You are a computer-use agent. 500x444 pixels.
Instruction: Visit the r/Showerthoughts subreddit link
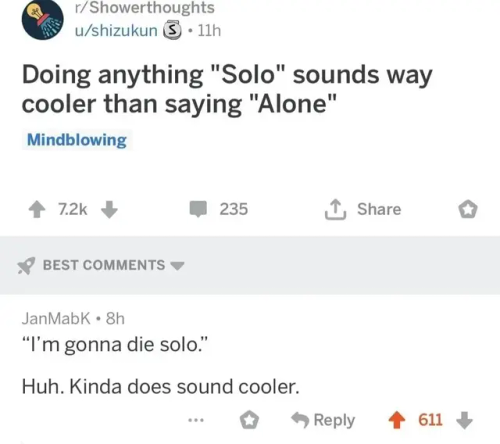click(x=145, y=8)
